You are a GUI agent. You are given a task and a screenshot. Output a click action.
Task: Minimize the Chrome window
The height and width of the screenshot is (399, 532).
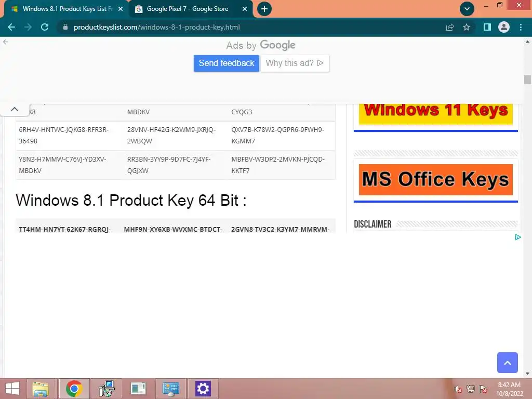(x=486, y=6)
